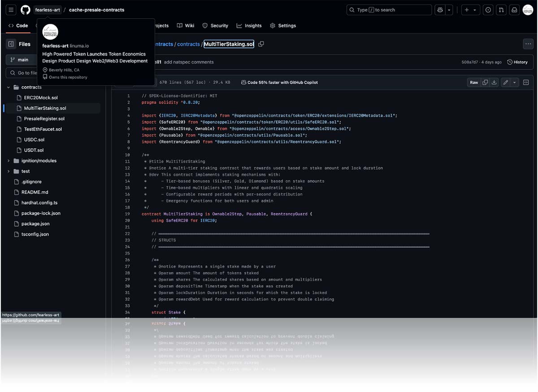The height and width of the screenshot is (392, 538).
Task: Open GitHub Copilot chat icon
Action: pyautogui.click(x=440, y=10)
